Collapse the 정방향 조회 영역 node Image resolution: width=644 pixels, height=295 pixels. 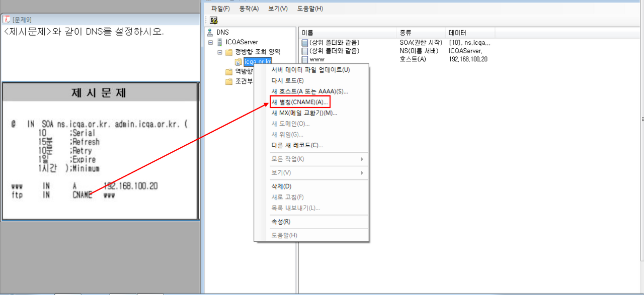pyautogui.click(x=220, y=52)
